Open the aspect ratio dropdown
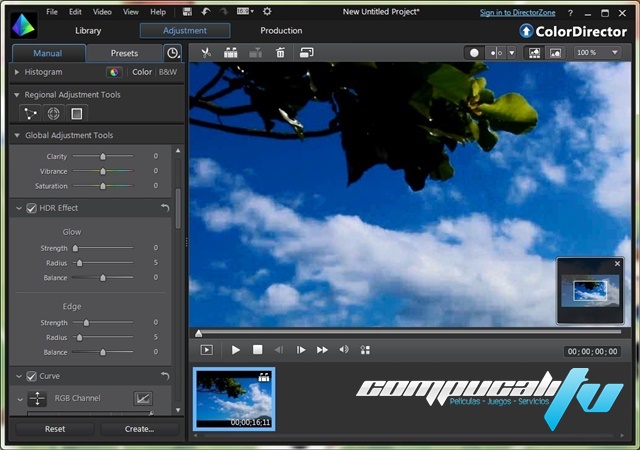 [245, 11]
